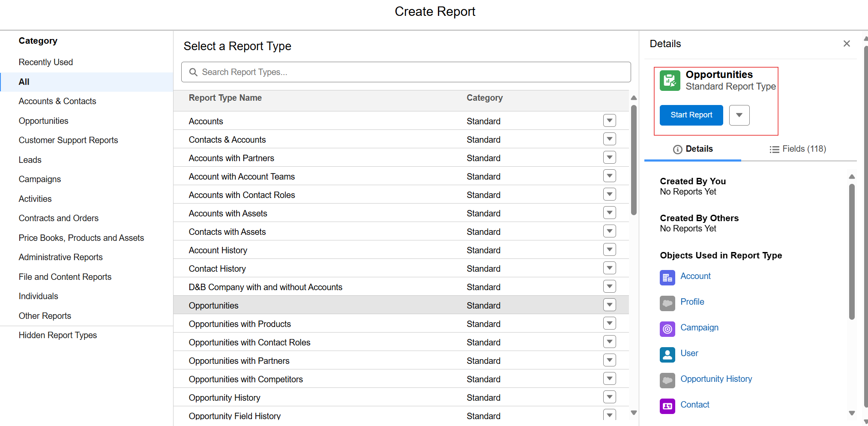Open row menu for Accounts with Contact Roles

(609, 195)
